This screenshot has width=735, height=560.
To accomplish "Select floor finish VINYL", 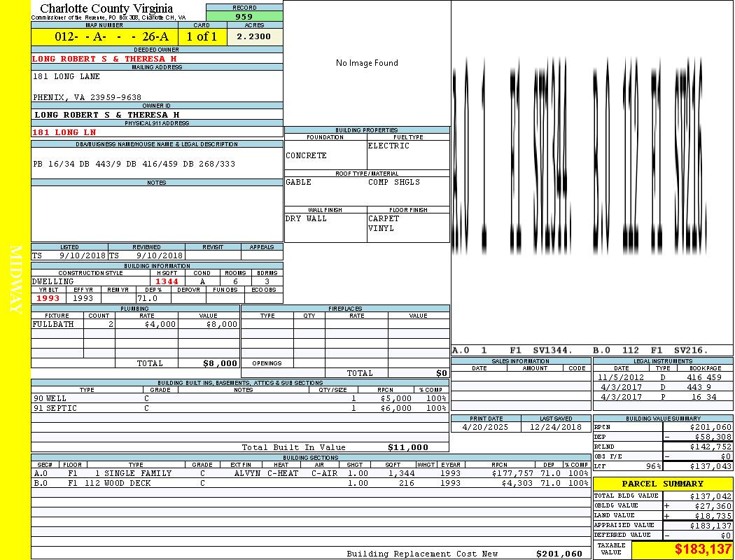I will [381, 229].
